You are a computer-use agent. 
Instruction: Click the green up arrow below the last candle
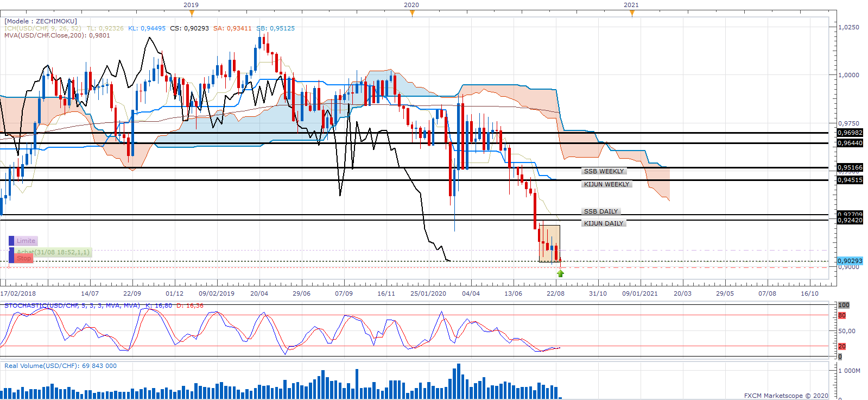click(560, 273)
